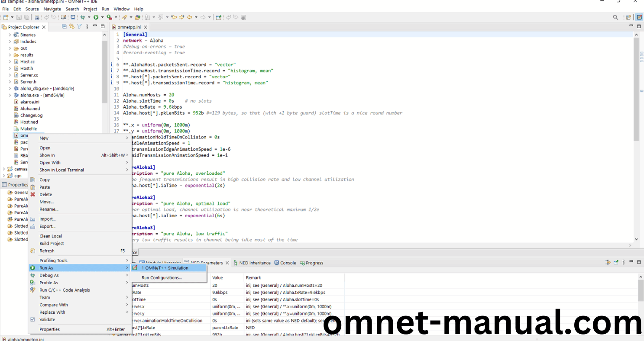Click the filter funnel icon in Project Explorer
Viewport: 644px width, 341px height.
tap(79, 27)
